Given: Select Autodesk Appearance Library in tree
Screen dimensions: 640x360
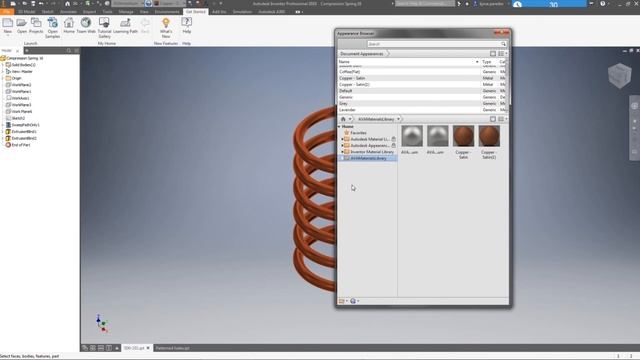Looking at the screenshot, I should tap(370, 145).
